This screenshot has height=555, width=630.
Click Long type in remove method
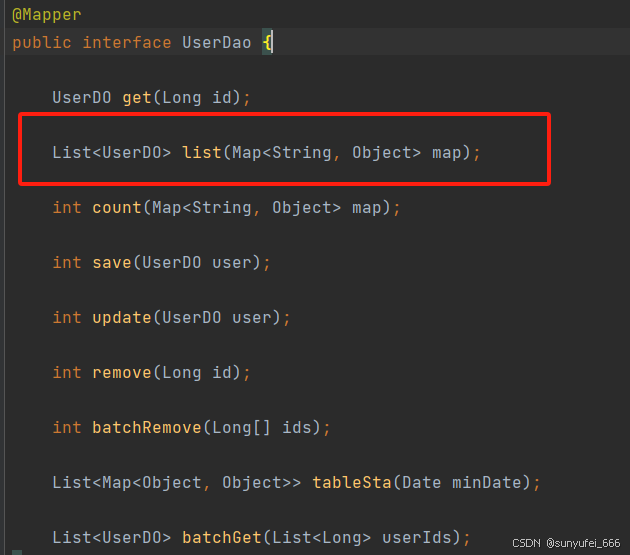coord(182,373)
